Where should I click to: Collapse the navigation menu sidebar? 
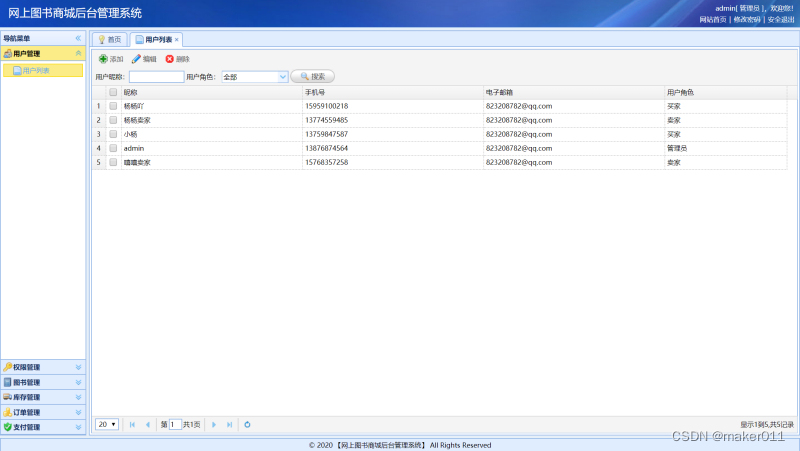point(78,38)
